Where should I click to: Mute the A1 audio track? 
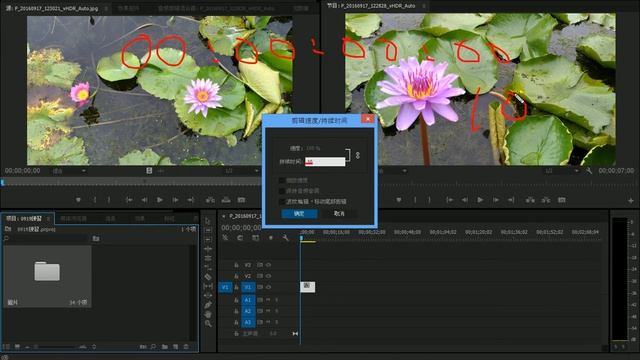268,300
